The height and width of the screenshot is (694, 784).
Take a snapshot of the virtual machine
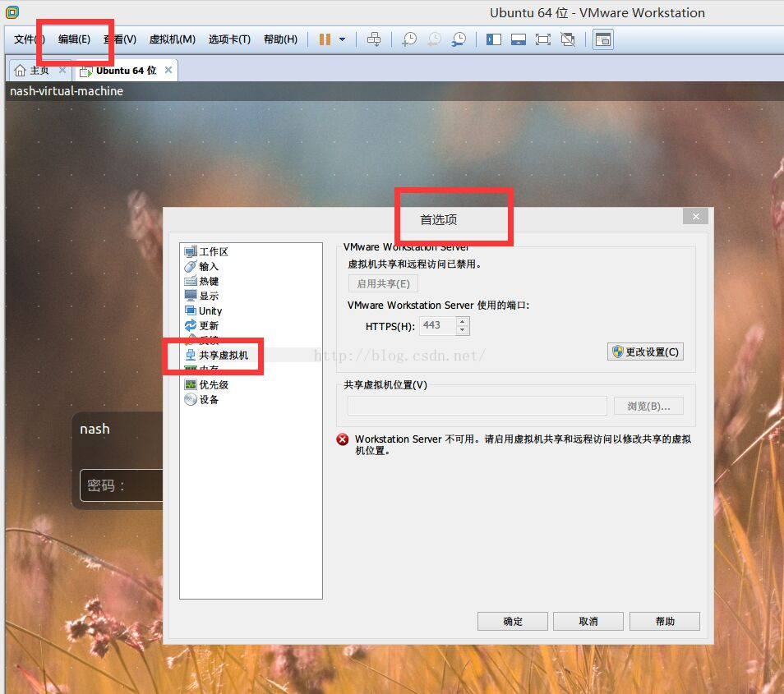[409, 39]
